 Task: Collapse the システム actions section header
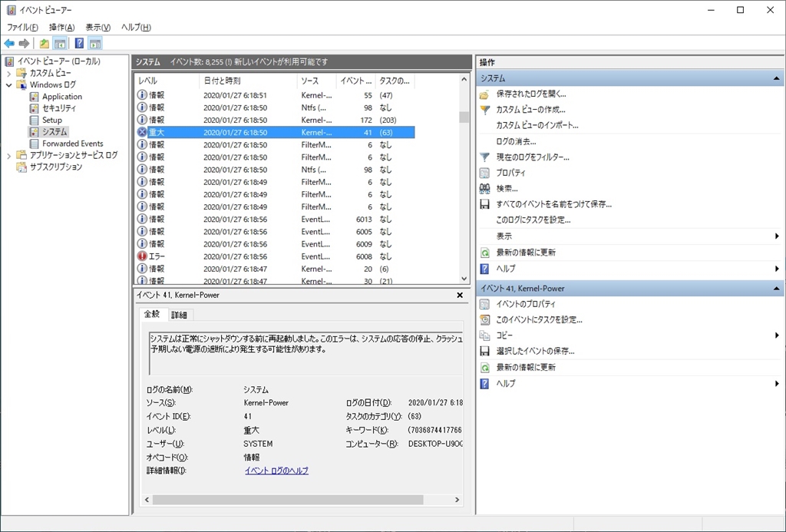[x=777, y=78]
